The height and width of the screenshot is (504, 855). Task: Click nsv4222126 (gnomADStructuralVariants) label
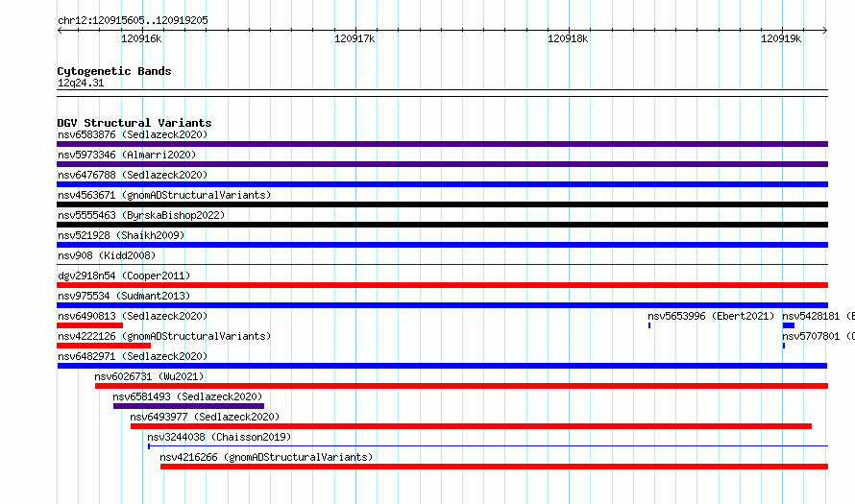[164, 336]
